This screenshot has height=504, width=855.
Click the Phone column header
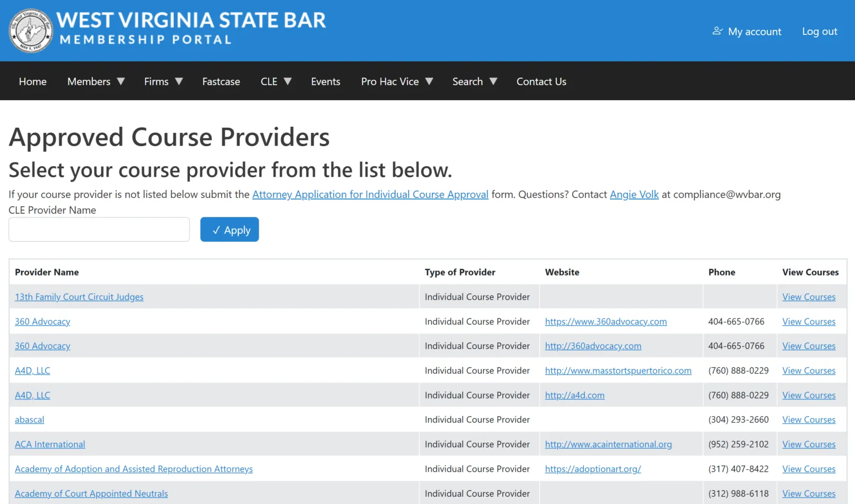click(722, 272)
